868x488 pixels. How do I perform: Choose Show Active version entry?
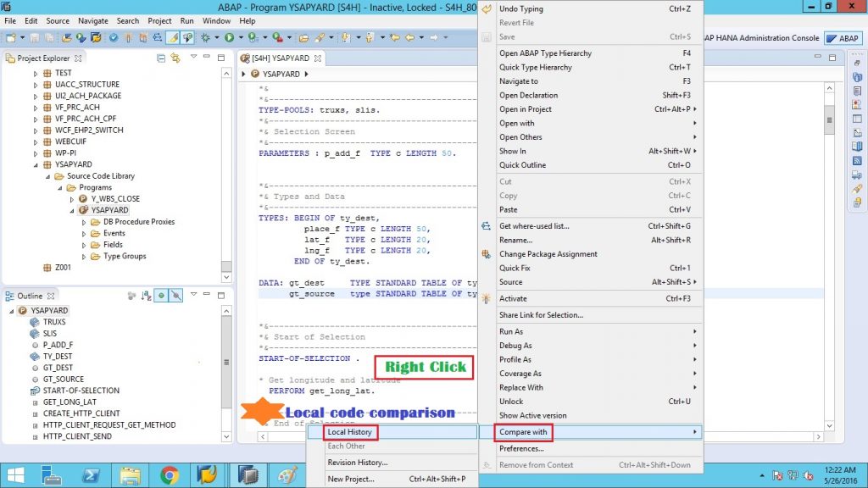click(590, 415)
